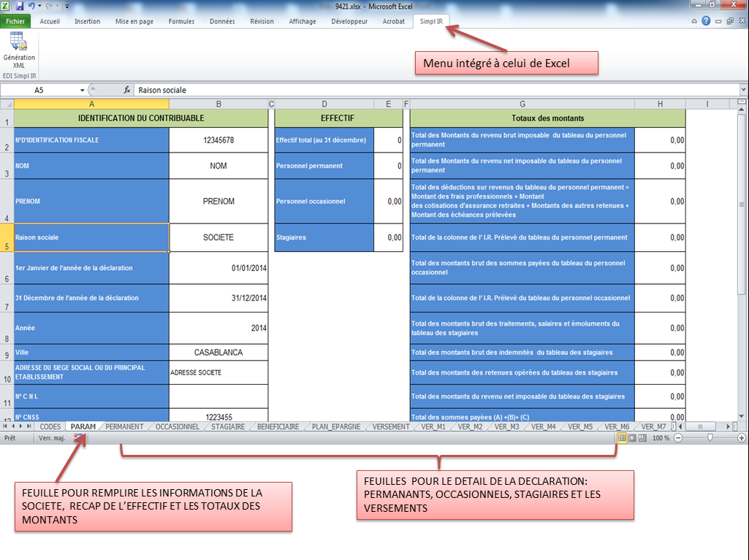Open the Fichier menu button

pos(15,21)
